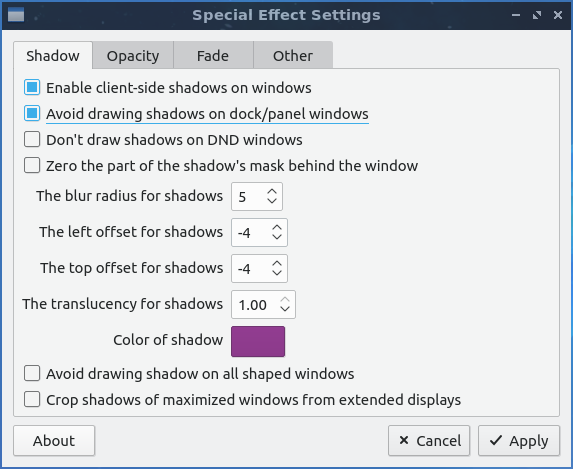Decrease the top offset for shadows

(x=277, y=273)
